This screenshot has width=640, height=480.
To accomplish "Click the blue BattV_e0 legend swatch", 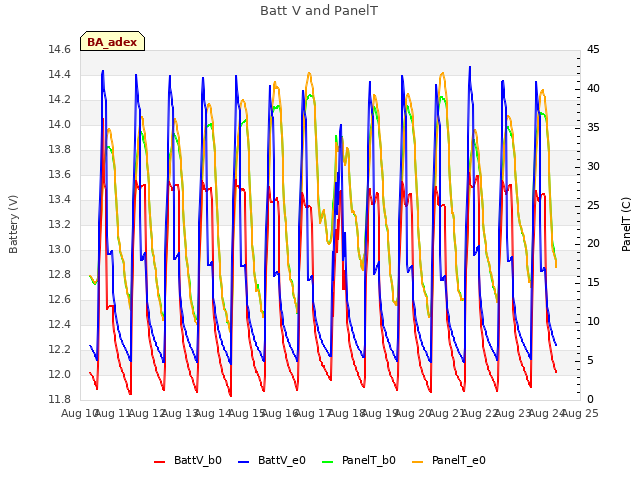I will click(x=243, y=462).
